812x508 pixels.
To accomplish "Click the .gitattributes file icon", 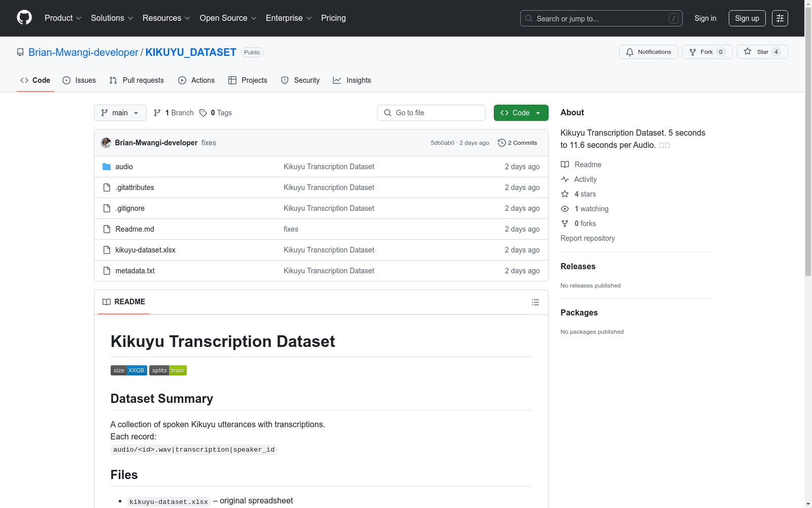I will pyautogui.click(x=107, y=187).
